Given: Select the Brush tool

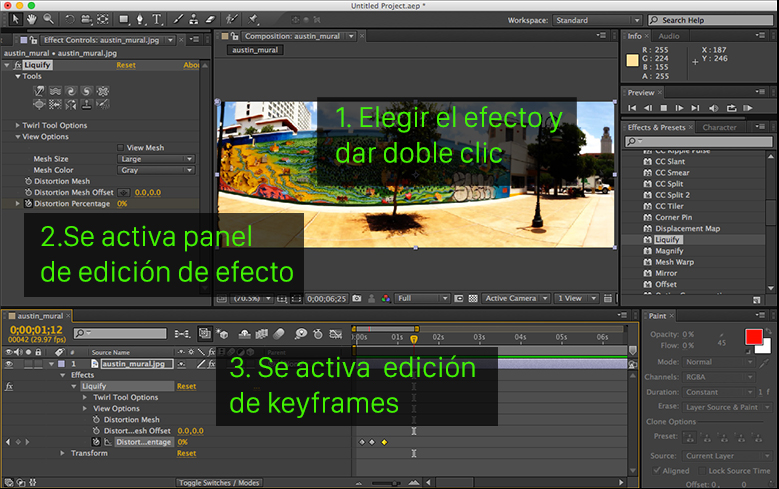Looking at the screenshot, I should point(178,19).
